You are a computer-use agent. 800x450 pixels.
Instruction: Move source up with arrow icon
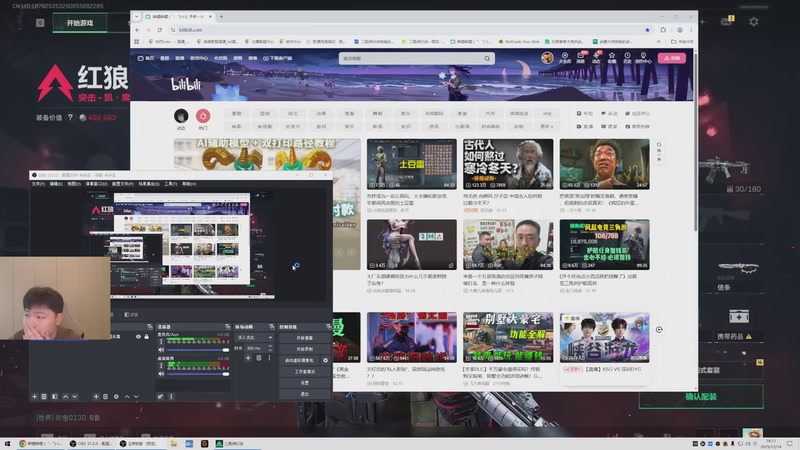click(127, 396)
